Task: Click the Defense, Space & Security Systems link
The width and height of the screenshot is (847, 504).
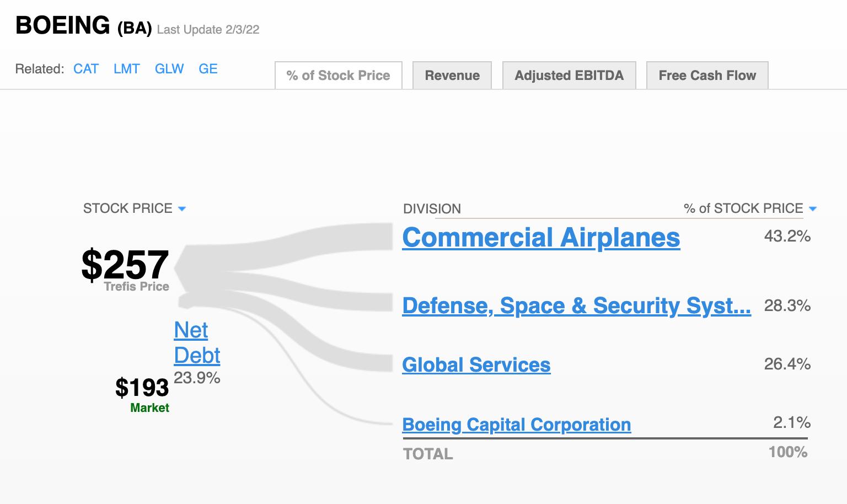Action: 576,305
